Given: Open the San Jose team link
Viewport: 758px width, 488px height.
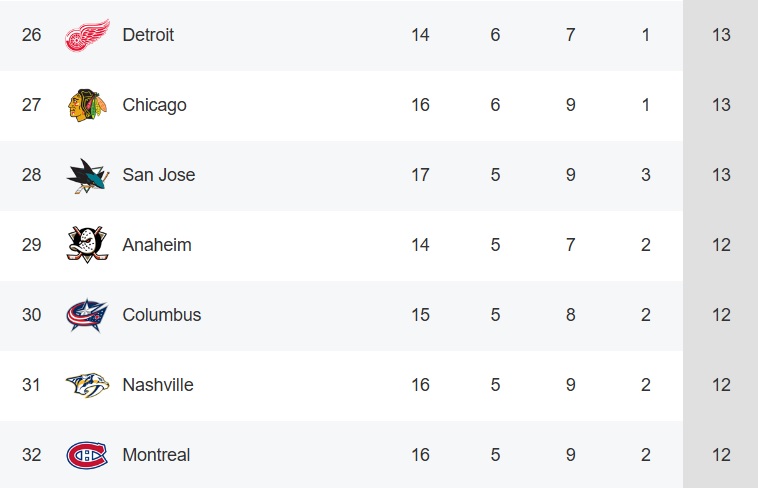Looking at the screenshot, I should 159,175.
